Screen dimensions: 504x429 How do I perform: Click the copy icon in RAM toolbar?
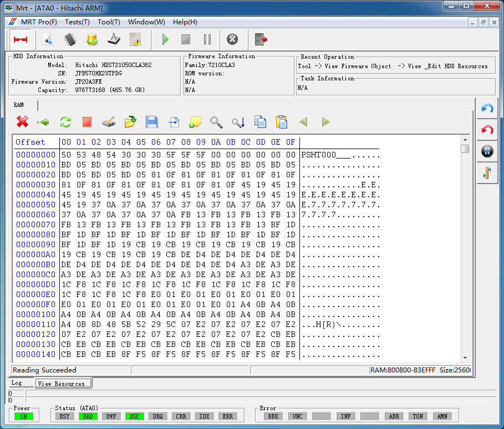pos(260,122)
